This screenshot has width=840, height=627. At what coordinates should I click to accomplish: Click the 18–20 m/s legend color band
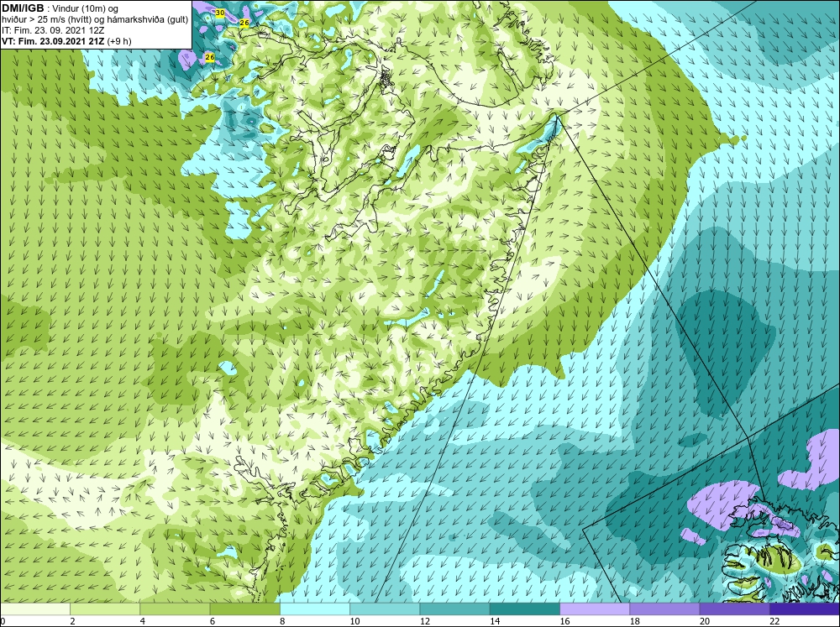click(664, 609)
